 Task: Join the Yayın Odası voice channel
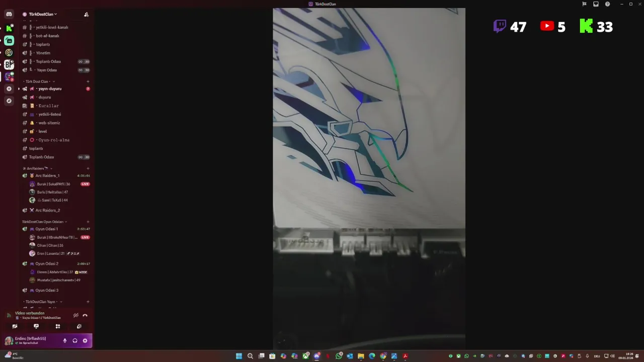point(55,70)
